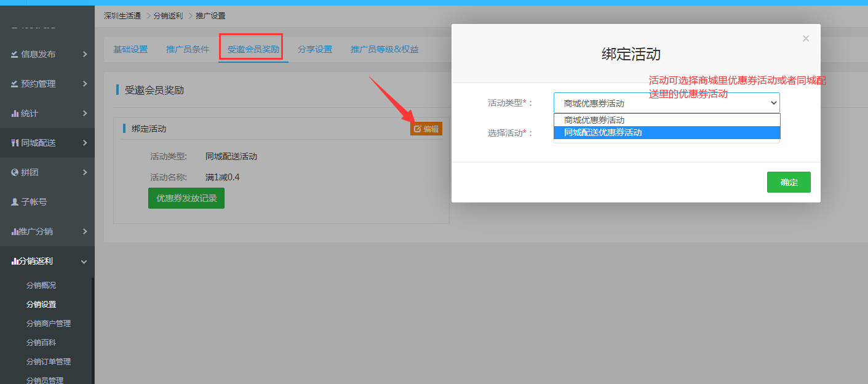This screenshot has height=384, width=868.
Task: Click the 统计 bar chart icon
Action: point(15,114)
